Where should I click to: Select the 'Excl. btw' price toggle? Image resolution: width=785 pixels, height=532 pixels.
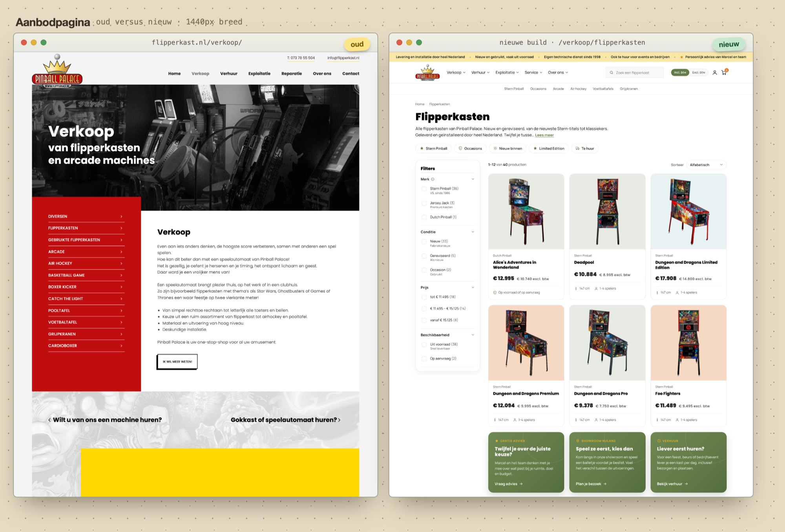(699, 73)
